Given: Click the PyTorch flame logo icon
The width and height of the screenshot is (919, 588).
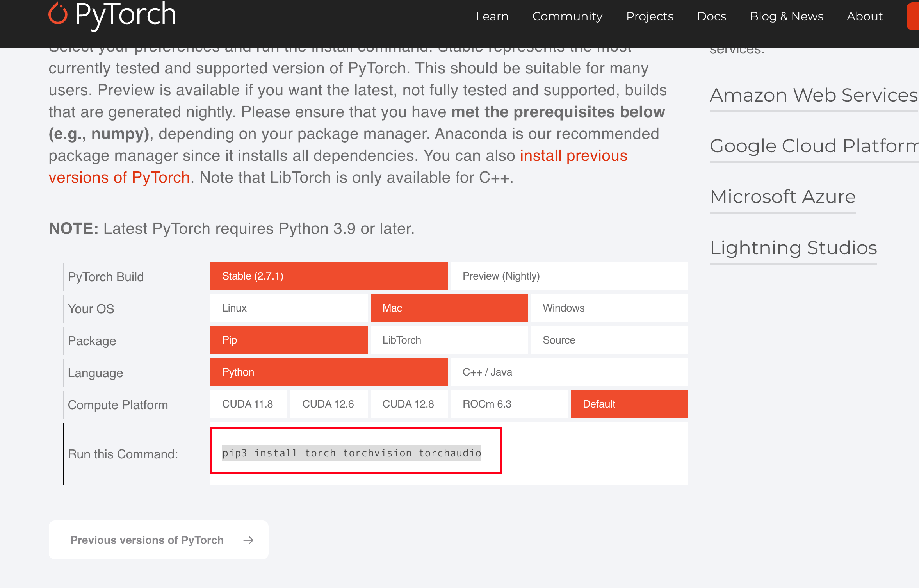Looking at the screenshot, I should (x=58, y=14).
